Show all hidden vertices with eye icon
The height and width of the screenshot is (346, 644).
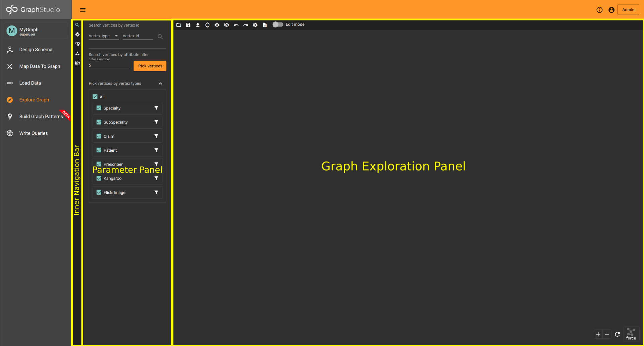point(217,25)
